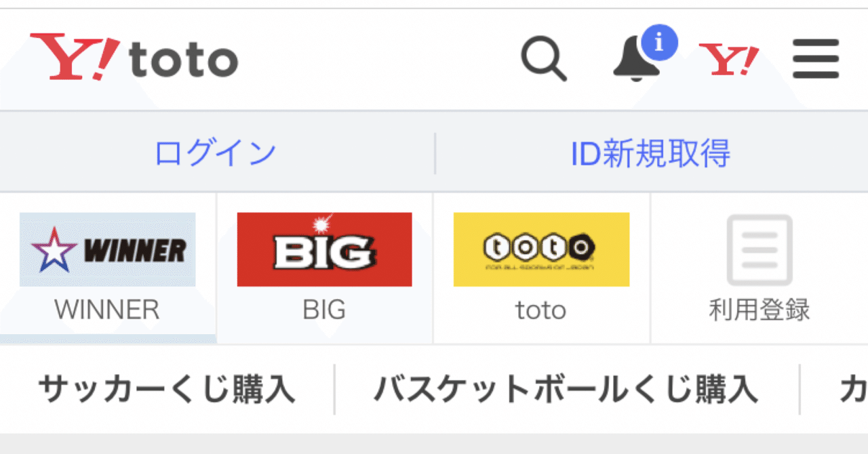Click the ログイン link
868x454 pixels.
(216, 152)
